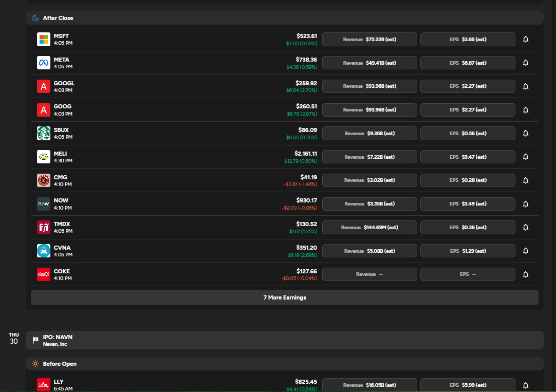Set alert bell for META earnings
The image size is (556, 392).
[x=526, y=63]
